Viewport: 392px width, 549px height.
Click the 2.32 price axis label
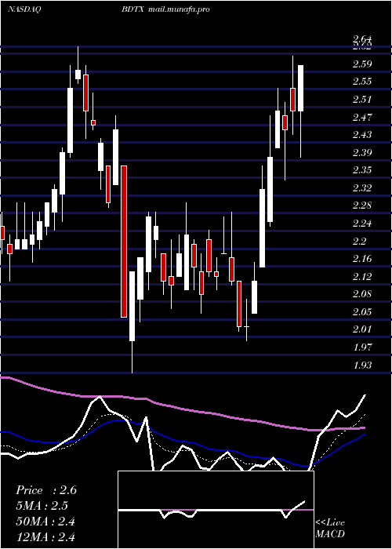pyautogui.click(x=362, y=188)
